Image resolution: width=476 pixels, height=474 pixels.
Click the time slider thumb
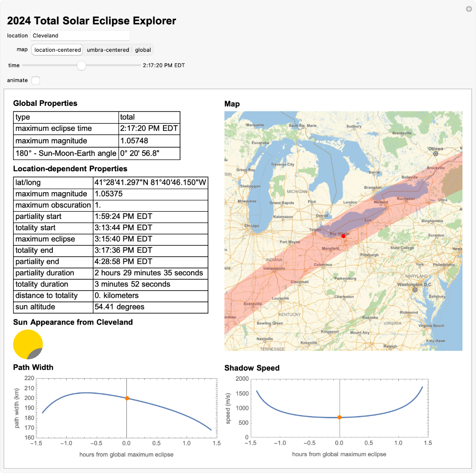point(82,66)
